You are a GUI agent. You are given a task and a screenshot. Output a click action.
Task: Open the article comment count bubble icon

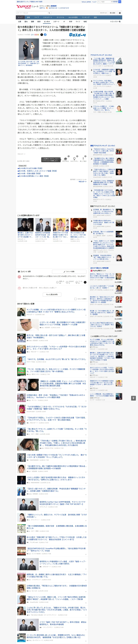32,35
